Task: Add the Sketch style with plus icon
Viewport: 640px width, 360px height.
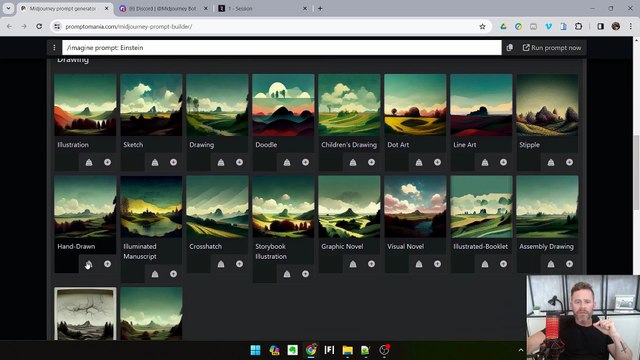Action: (173, 162)
